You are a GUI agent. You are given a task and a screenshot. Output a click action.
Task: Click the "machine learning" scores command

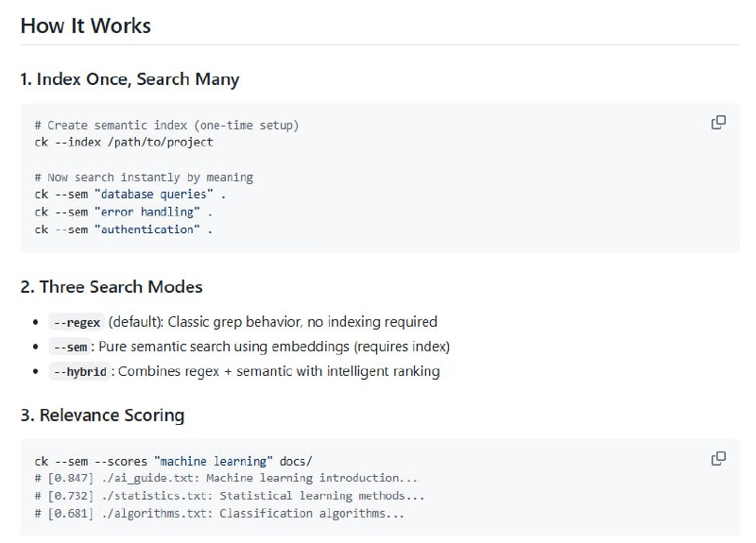(173, 461)
